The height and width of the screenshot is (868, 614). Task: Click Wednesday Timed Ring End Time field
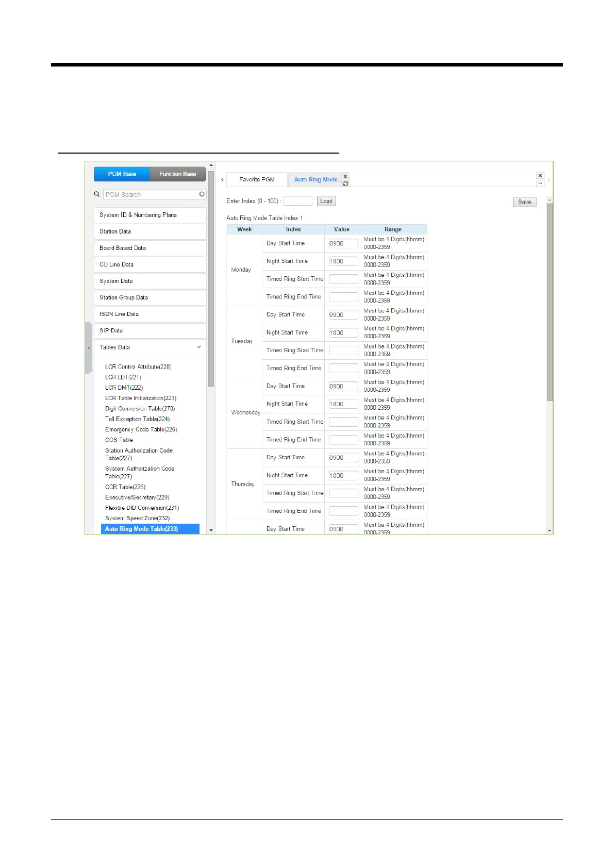click(x=343, y=440)
